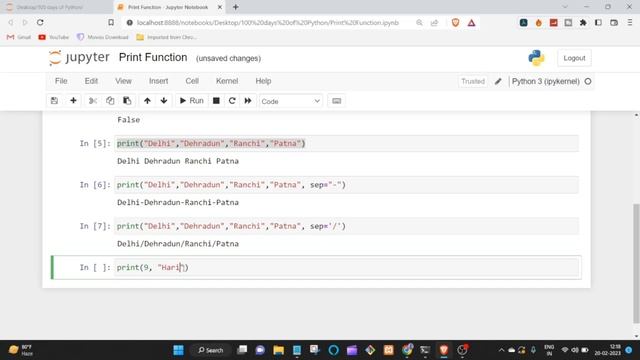The width and height of the screenshot is (640, 360).
Task: Run the selected cell
Action: point(191,101)
